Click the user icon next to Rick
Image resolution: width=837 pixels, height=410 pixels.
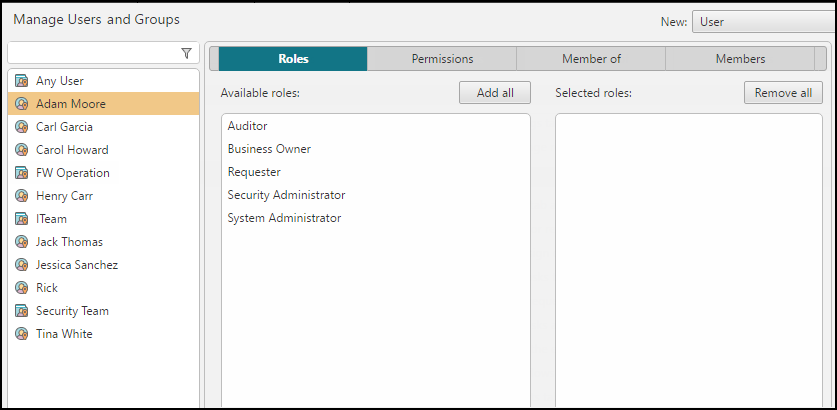22,288
